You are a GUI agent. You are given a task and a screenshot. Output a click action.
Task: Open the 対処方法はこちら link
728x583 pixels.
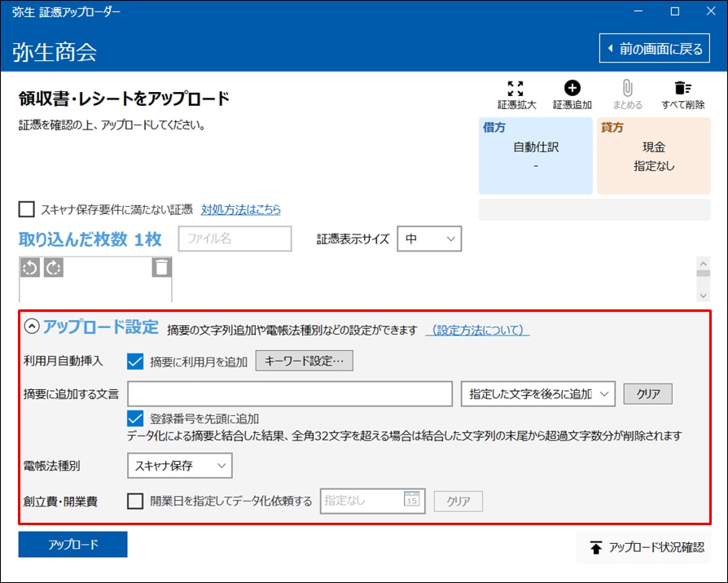tap(241, 209)
